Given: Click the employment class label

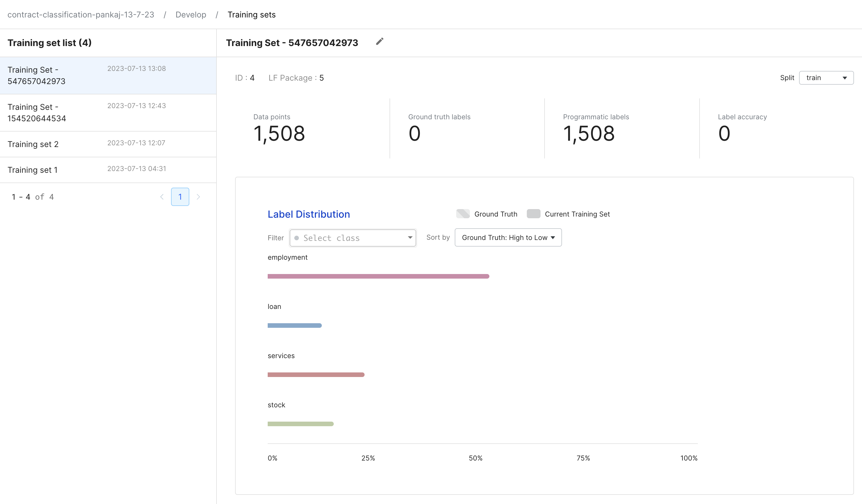Looking at the screenshot, I should point(287,257).
